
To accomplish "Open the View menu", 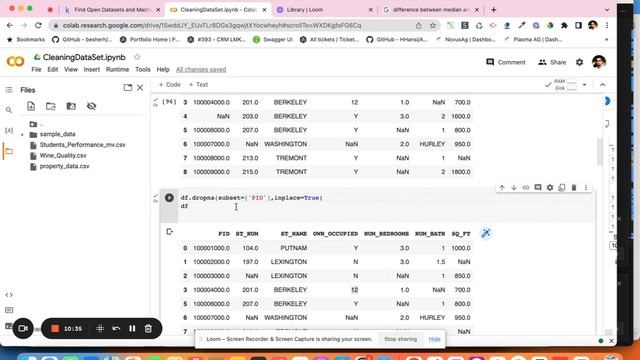I will (x=71, y=69).
